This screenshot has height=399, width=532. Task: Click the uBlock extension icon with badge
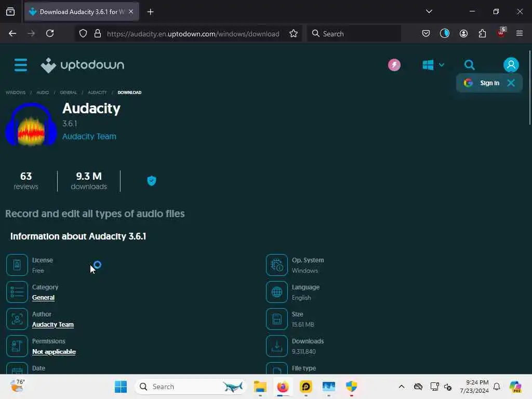[x=501, y=33]
